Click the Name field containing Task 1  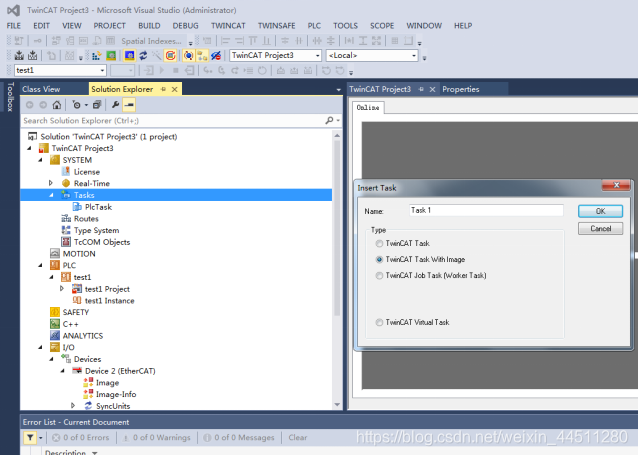pyautogui.click(x=486, y=210)
